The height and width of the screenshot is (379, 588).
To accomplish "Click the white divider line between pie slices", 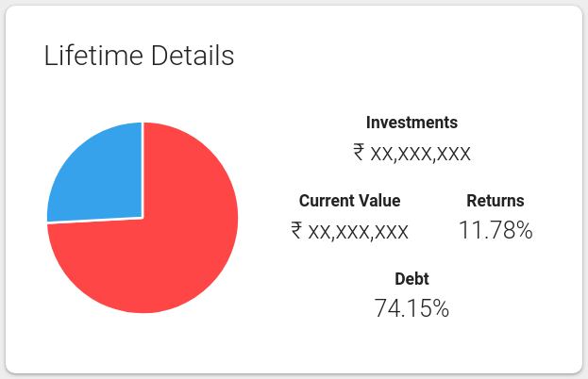I will point(143,171).
